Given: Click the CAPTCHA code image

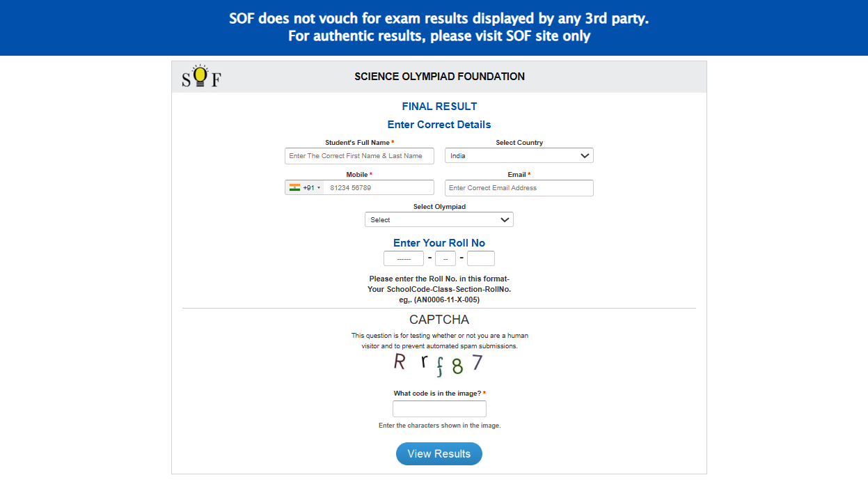Looking at the screenshot, I should [x=439, y=364].
